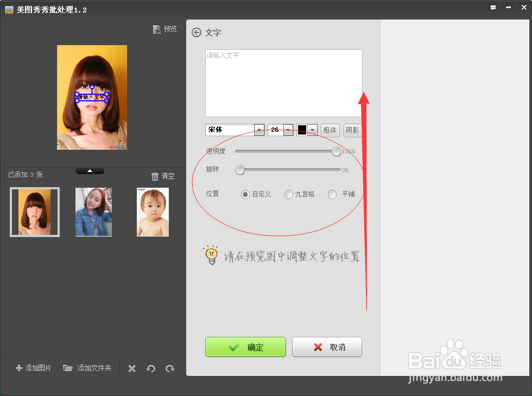The image size is (532, 396).
Task: Select the 平铺 tiled position option
Action: pyautogui.click(x=332, y=194)
